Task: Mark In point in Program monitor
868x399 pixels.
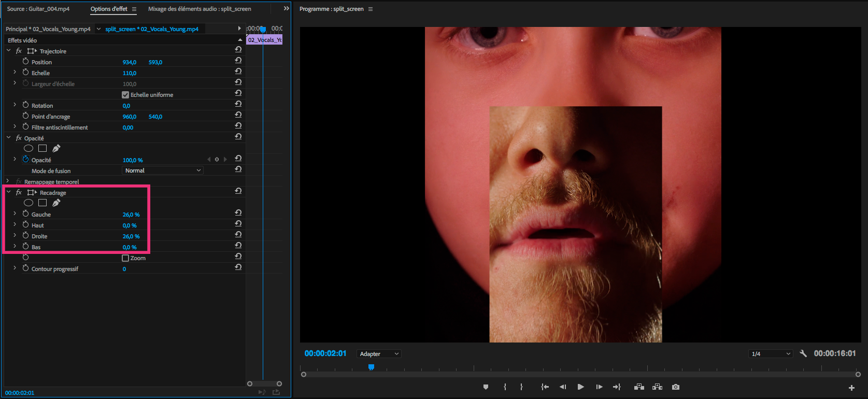Action: [x=505, y=387]
